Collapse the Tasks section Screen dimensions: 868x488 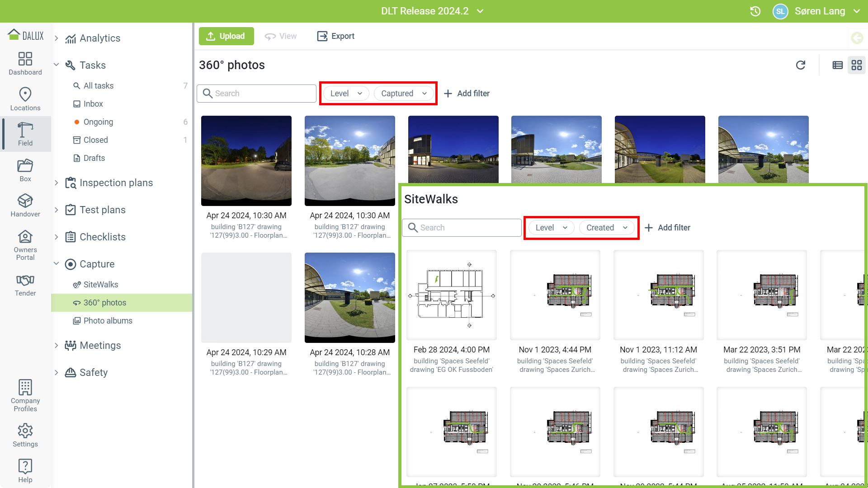[x=57, y=65]
